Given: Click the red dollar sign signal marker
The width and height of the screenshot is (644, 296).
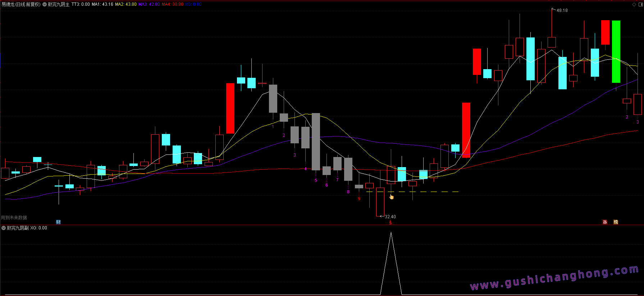Looking at the screenshot, I should click(390, 223).
